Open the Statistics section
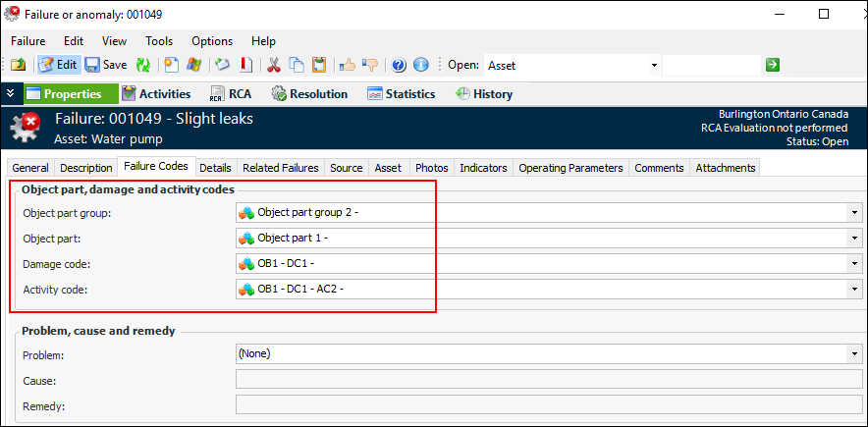Image resolution: width=868 pixels, height=427 pixels. tap(402, 94)
